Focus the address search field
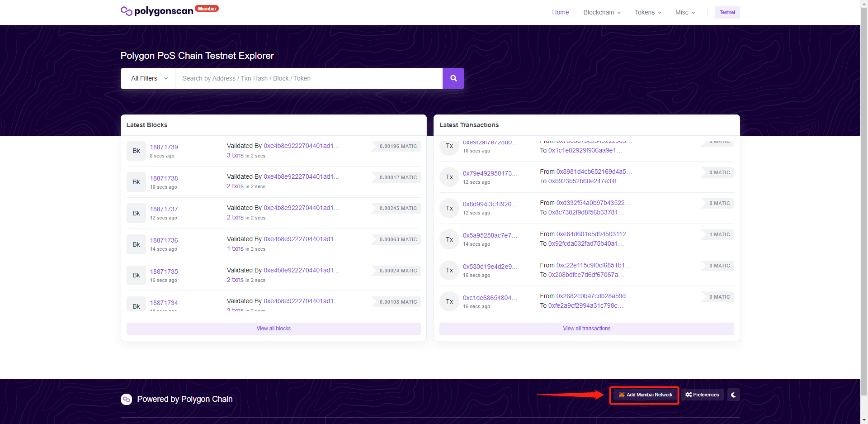This screenshot has width=868, height=424. click(x=309, y=78)
